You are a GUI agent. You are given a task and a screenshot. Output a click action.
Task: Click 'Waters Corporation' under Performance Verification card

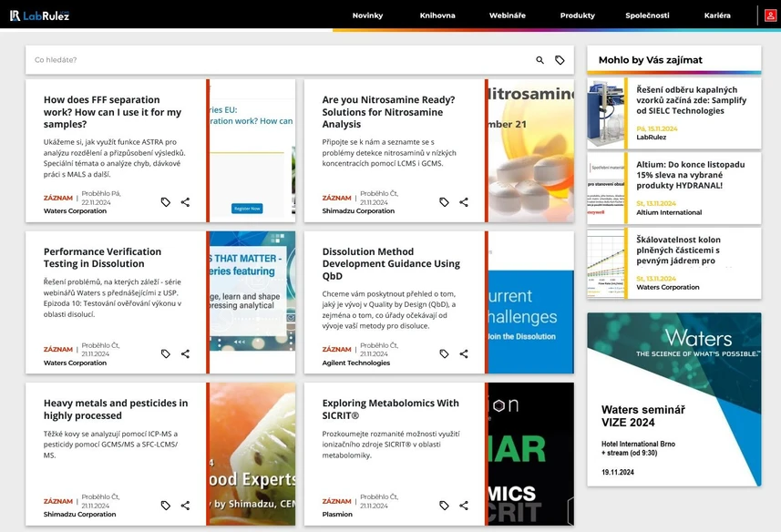pyautogui.click(x=76, y=363)
